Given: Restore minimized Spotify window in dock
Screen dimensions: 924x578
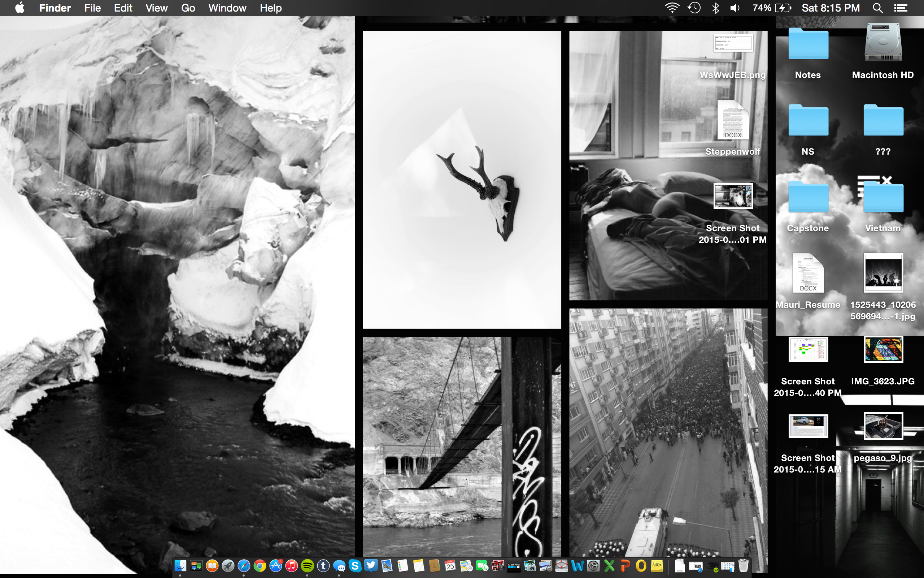Looking at the screenshot, I should point(712,566).
